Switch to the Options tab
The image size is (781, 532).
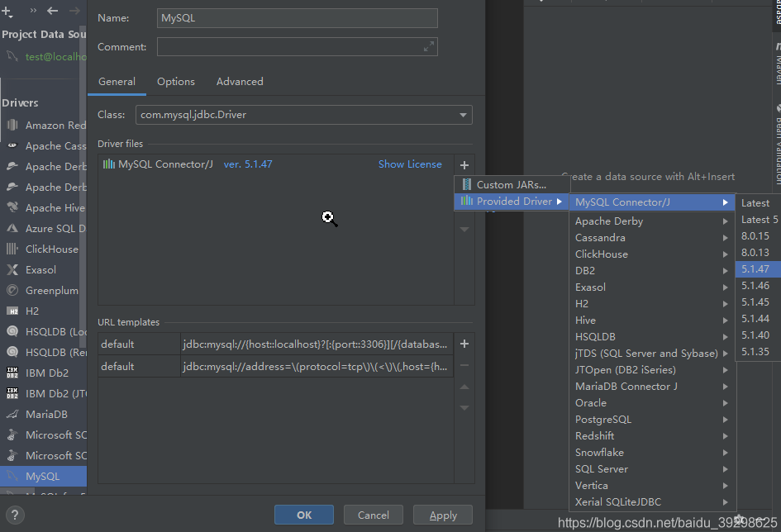coord(176,82)
